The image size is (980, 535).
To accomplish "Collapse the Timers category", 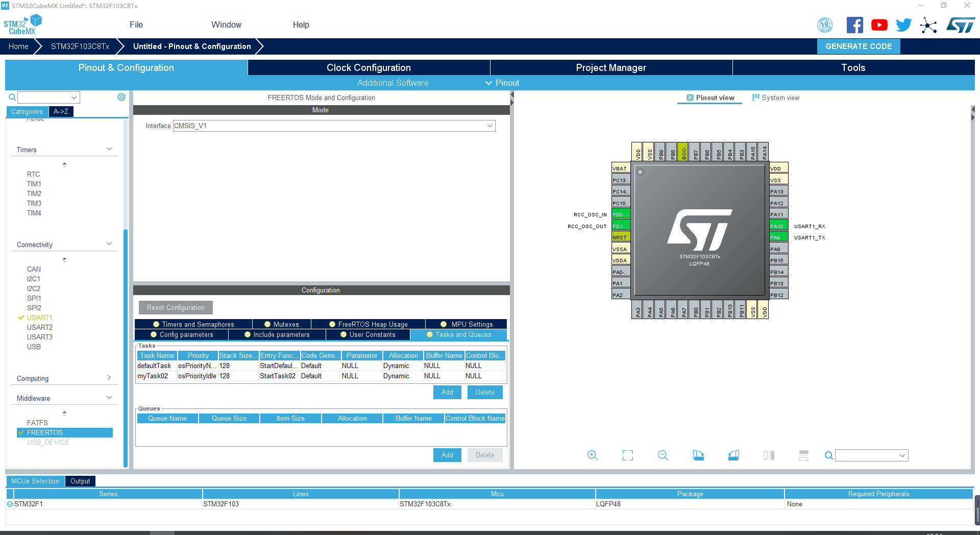I will click(109, 149).
